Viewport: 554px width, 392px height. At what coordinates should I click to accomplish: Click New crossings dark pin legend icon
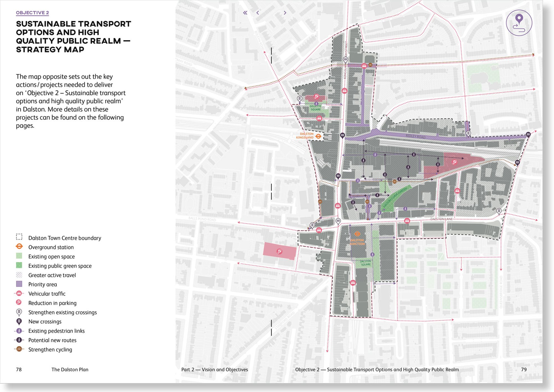[x=19, y=321]
